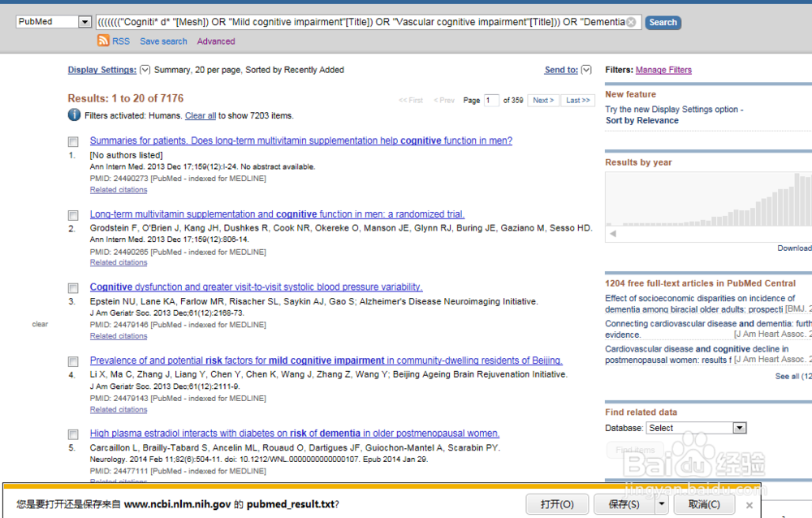The image size is (812, 518).
Task: Open the Advanced search link
Action: pos(216,41)
